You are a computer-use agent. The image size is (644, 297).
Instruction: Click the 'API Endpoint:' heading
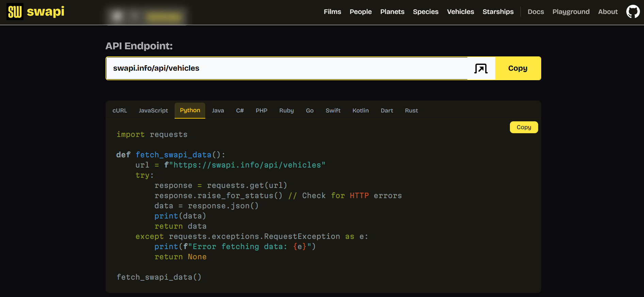139,46
